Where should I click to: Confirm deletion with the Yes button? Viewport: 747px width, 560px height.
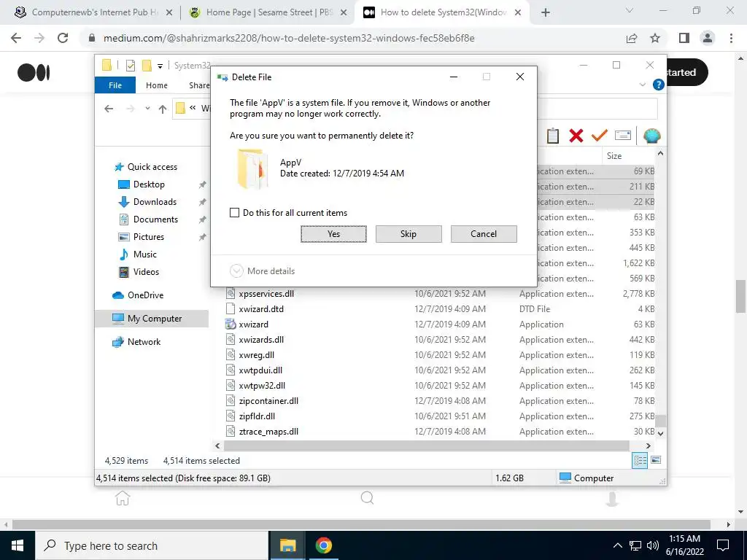[x=333, y=234]
